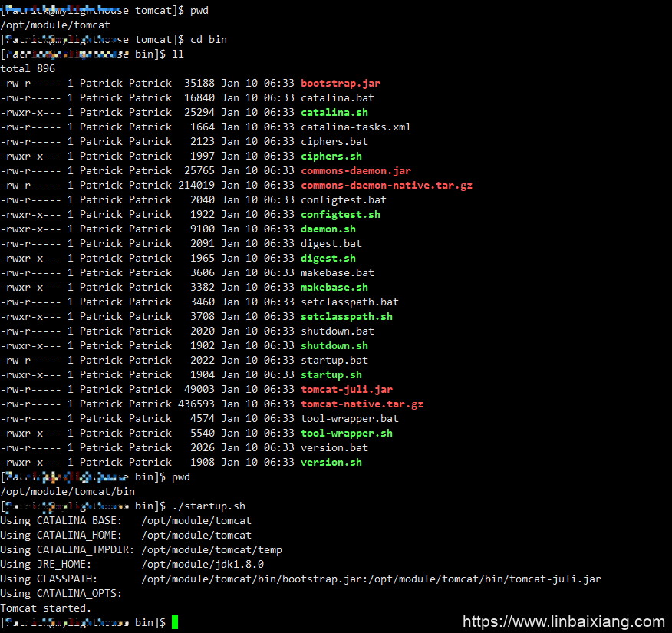
Task: Click the green digest.sh entry
Action: [328, 258]
